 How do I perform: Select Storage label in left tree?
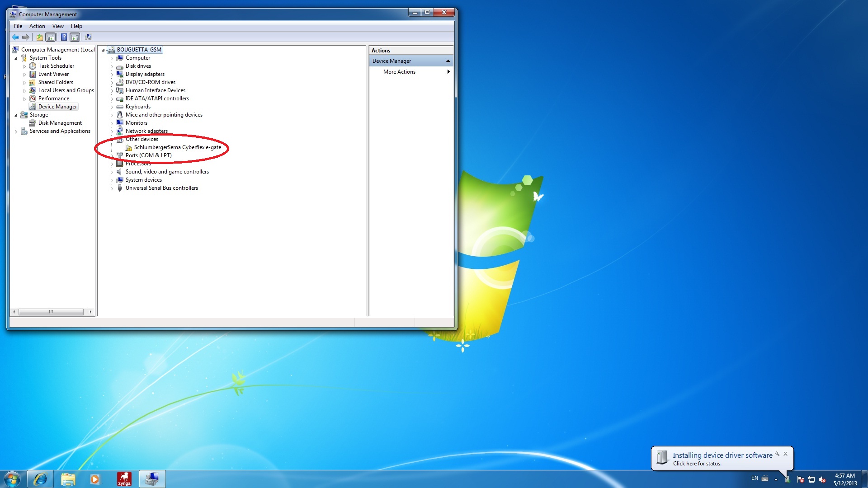click(39, 115)
